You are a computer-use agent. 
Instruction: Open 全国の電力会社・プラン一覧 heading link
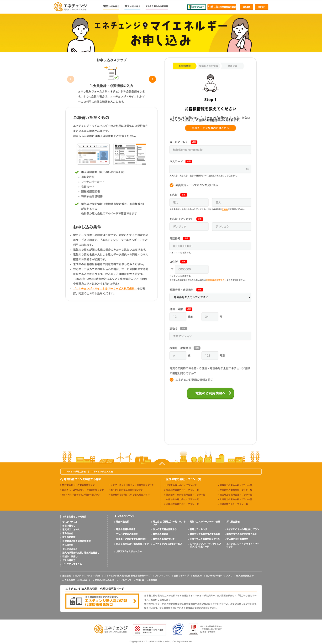point(183,479)
